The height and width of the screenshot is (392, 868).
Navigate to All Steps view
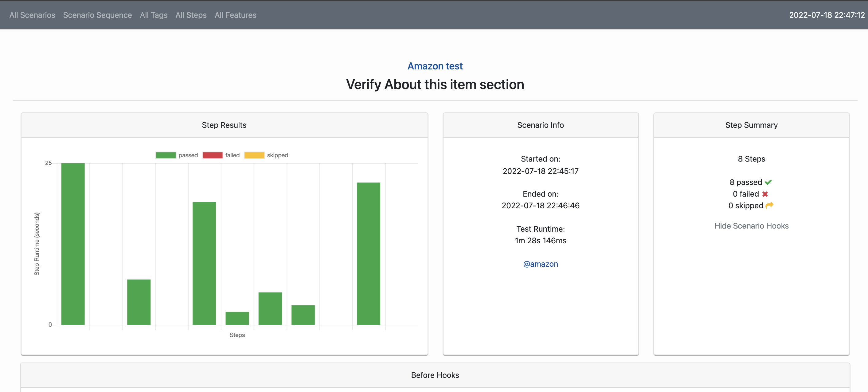pos(191,15)
